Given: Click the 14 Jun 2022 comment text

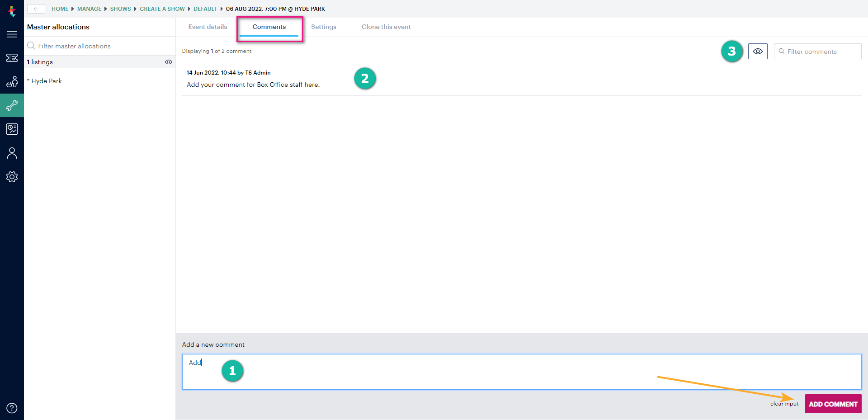Looking at the screenshot, I should 253,85.
